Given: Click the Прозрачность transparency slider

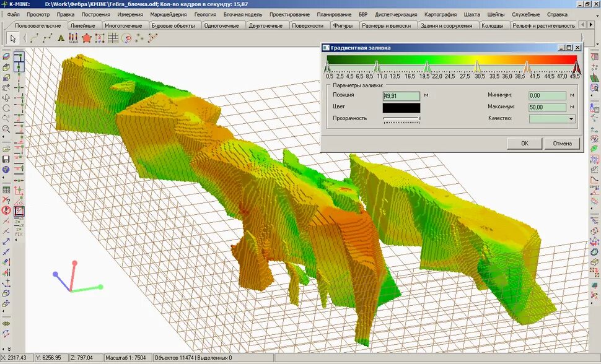Looking at the screenshot, I should click(x=401, y=119).
